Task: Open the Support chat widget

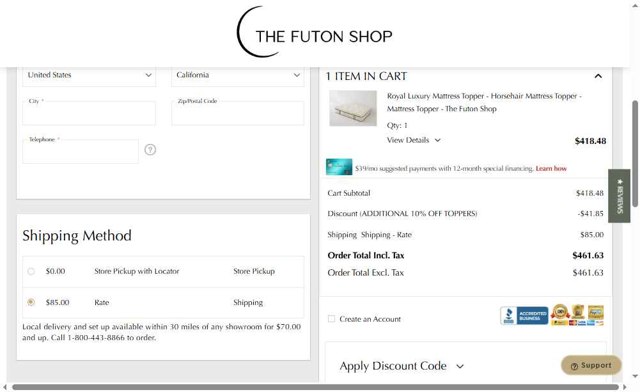Action: click(x=591, y=365)
